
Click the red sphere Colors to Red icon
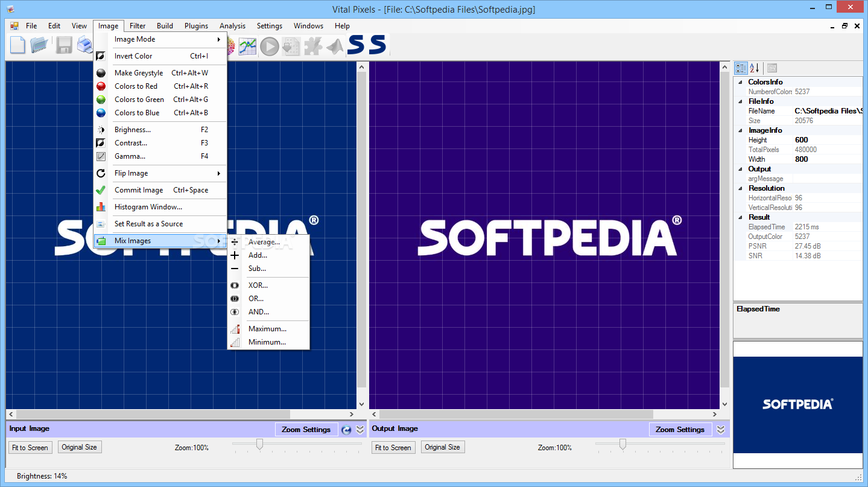[x=101, y=86]
